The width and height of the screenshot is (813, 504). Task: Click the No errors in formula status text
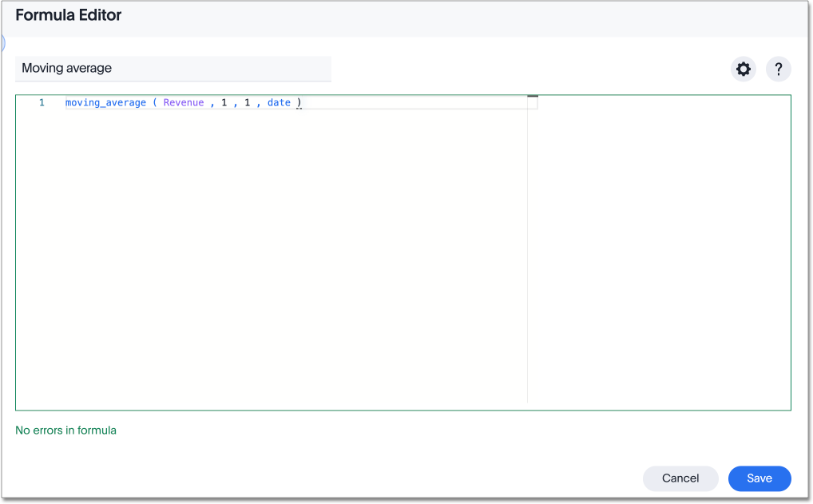(65, 430)
